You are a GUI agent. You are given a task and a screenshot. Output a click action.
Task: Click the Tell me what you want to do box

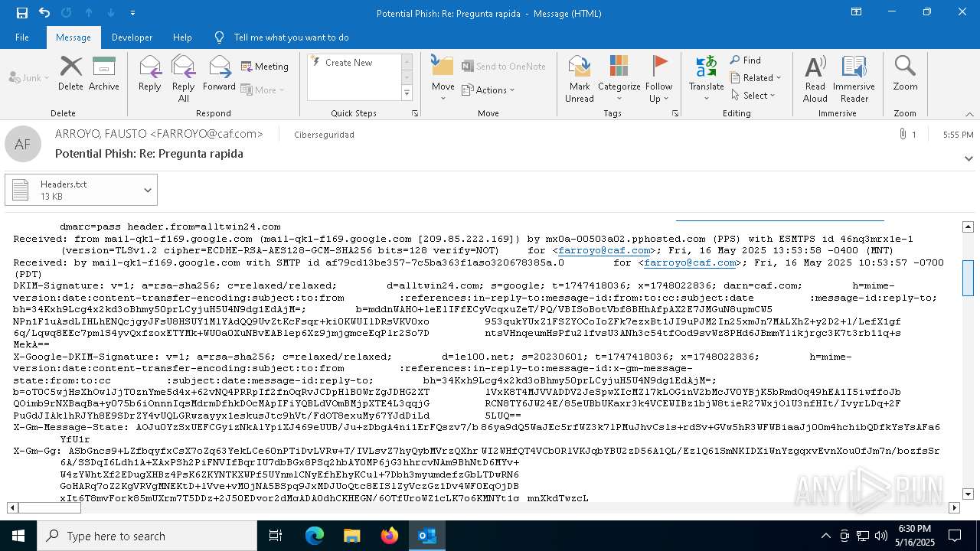(x=291, y=37)
